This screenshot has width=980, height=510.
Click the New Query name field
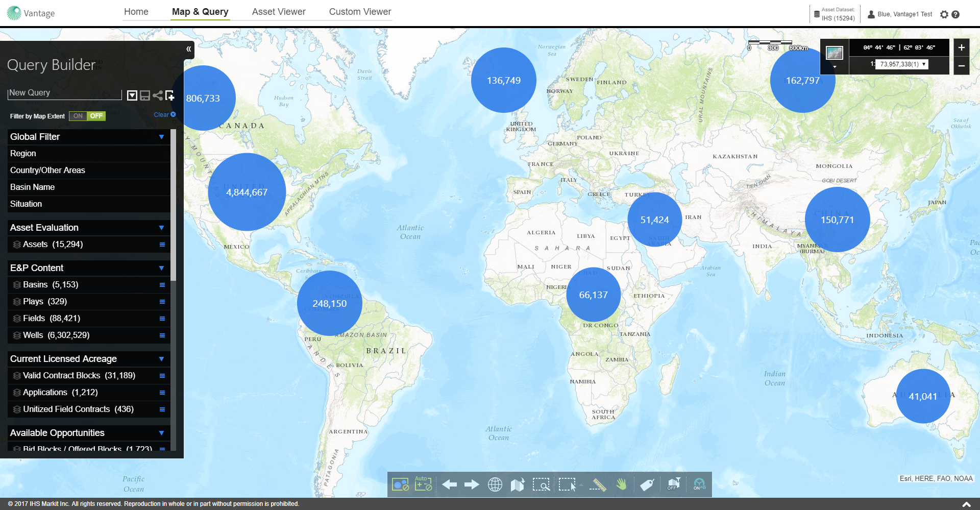pos(64,93)
